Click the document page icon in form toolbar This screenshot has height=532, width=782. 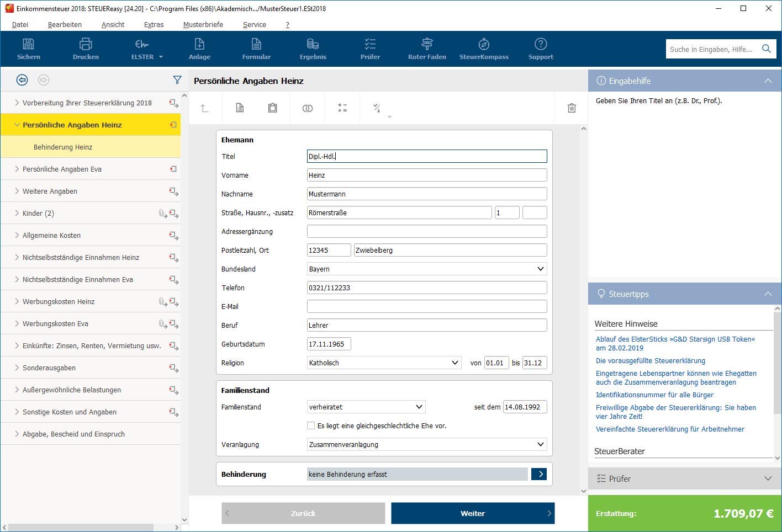[240, 108]
